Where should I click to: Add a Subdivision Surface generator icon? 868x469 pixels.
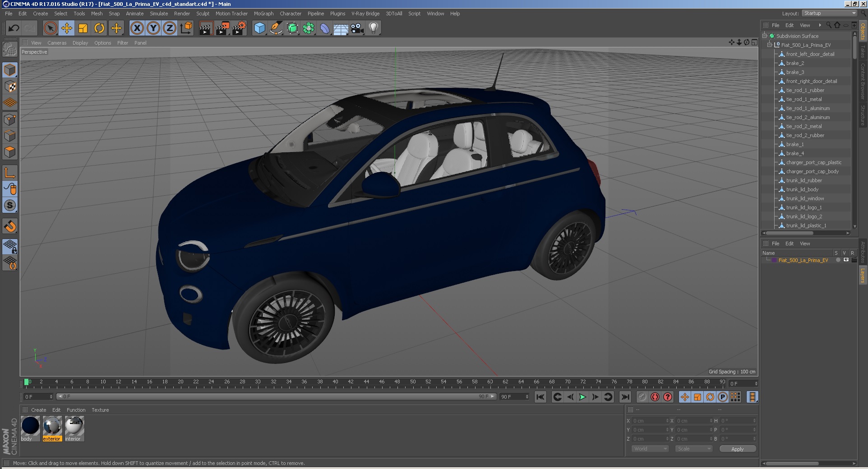[292, 28]
